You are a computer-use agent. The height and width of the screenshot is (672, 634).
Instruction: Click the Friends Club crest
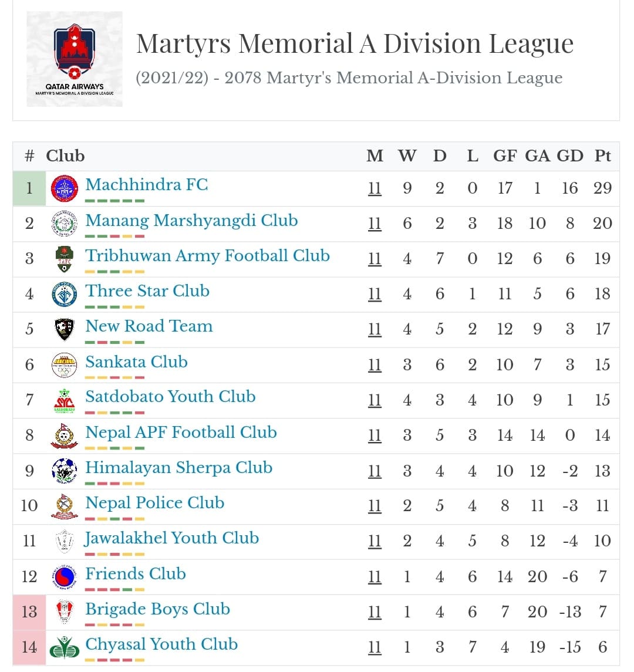coord(65,577)
